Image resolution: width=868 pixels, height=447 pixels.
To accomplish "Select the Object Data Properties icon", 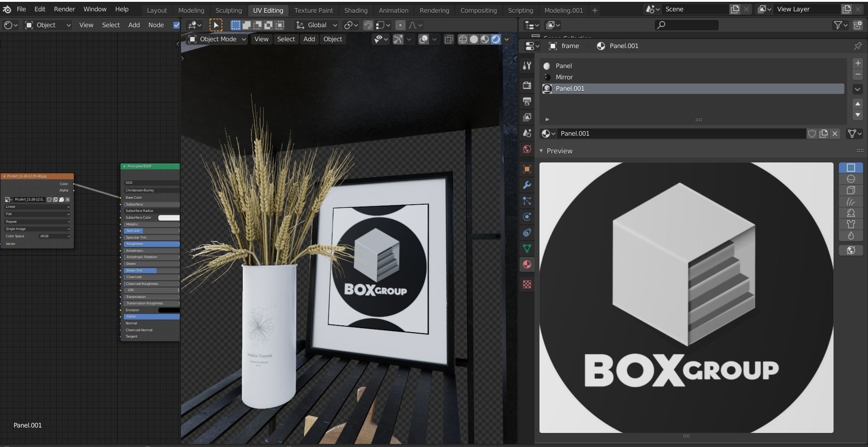I will 527,249.
